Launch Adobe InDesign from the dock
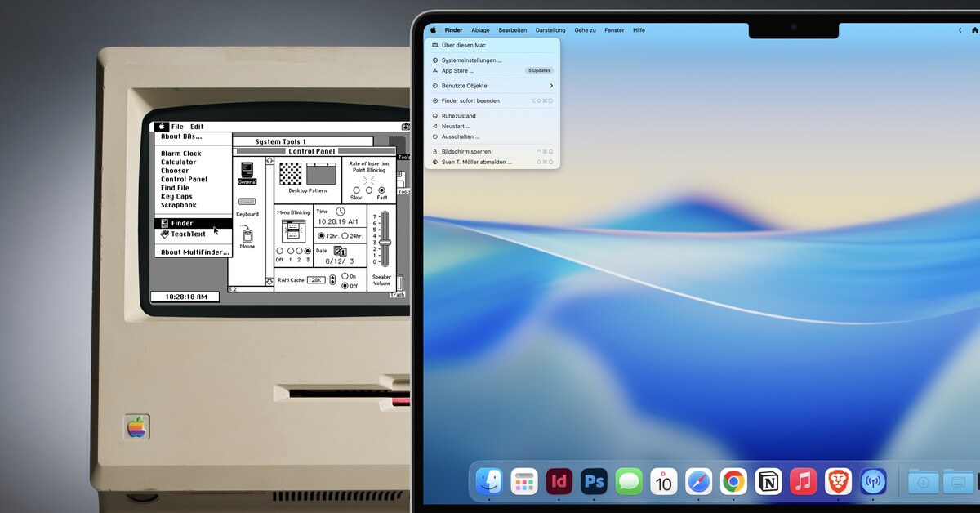 pyautogui.click(x=559, y=481)
